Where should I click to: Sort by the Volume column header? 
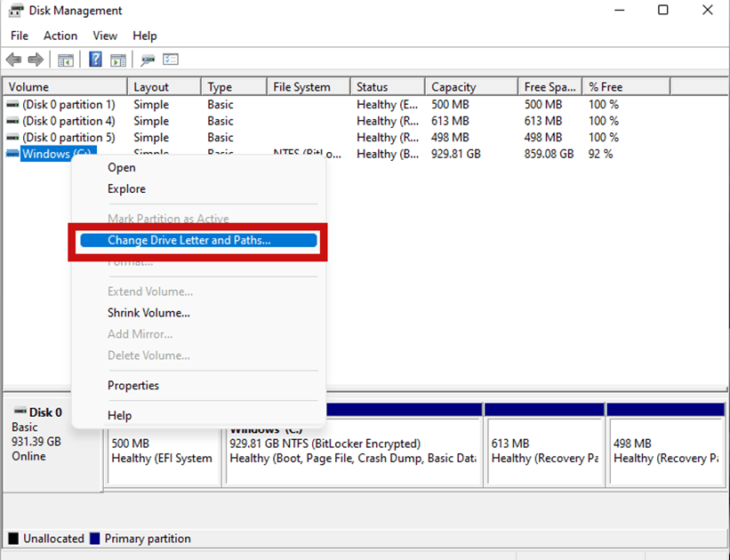pos(65,87)
